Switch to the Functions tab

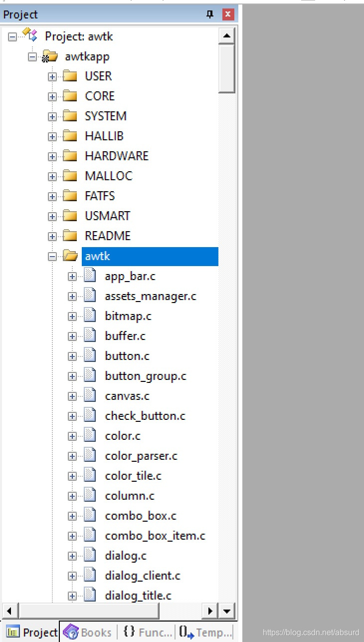tap(148, 632)
